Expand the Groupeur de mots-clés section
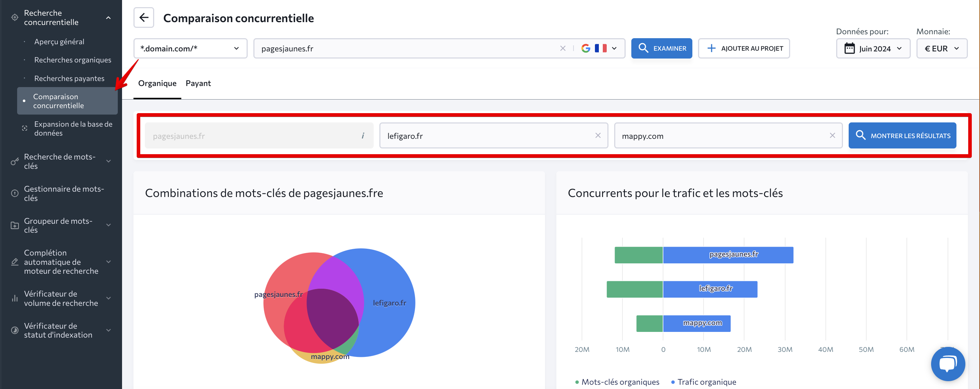The width and height of the screenshot is (980, 389). coord(108,225)
